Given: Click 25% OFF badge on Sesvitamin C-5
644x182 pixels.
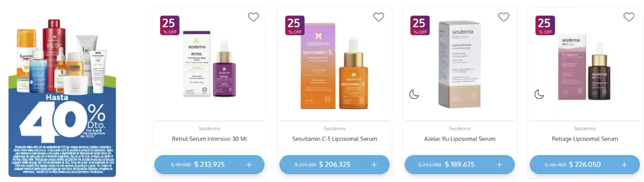Looking at the screenshot, I should 295,25.
